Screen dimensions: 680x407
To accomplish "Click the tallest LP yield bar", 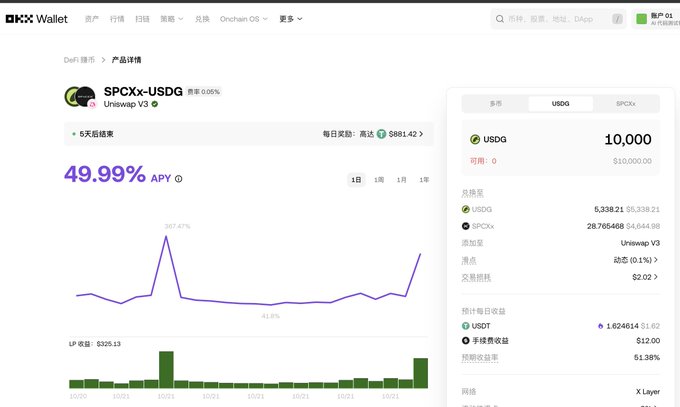I will click(166, 369).
